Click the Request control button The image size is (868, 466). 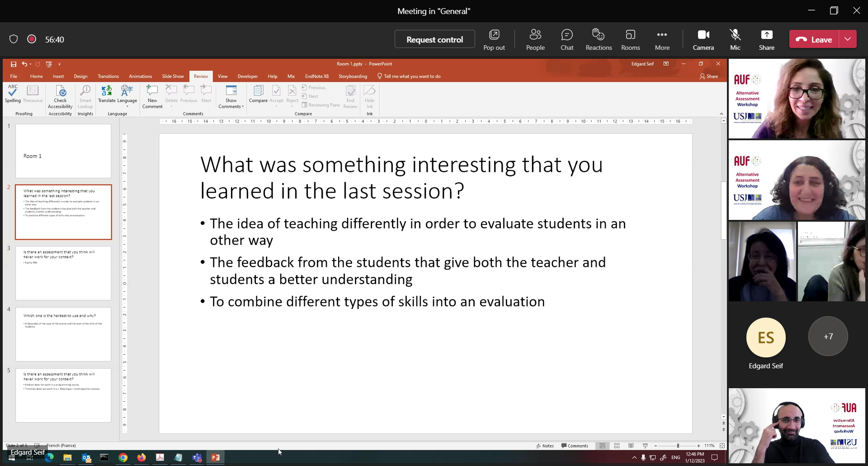point(434,39)
